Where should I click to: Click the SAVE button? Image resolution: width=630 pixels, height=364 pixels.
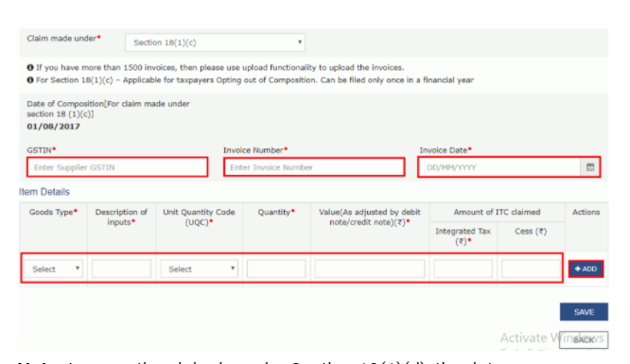point(584,312)
